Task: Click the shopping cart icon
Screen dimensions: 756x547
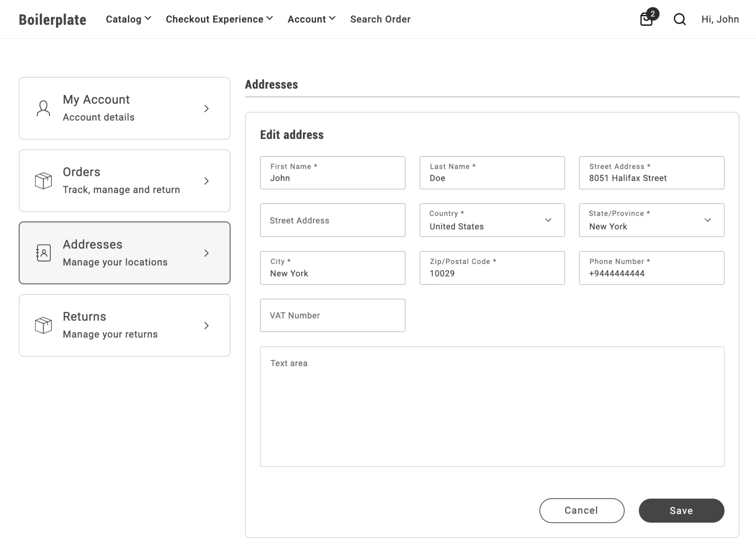Action: pyautogui.click(x=647, y=19)
